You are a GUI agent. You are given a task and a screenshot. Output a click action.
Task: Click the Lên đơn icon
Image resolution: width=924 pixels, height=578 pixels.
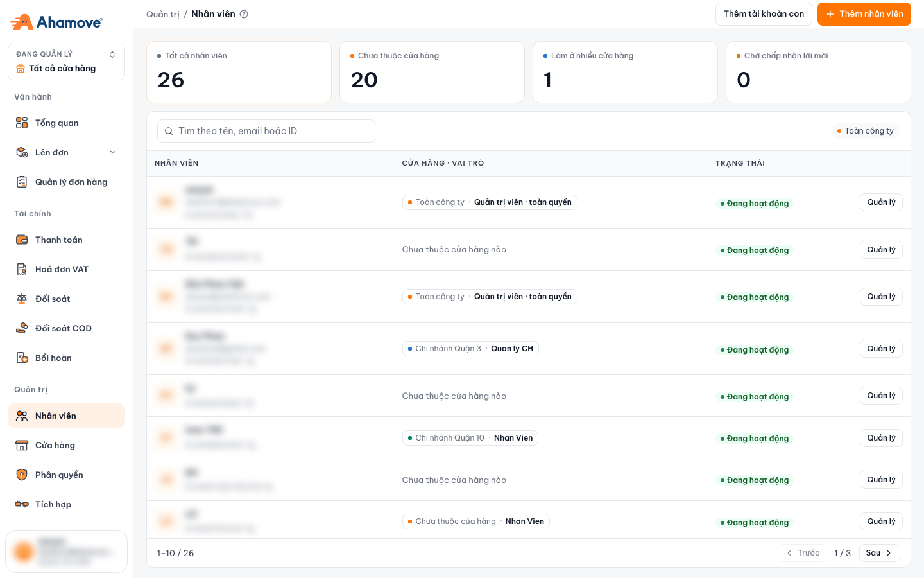point(22,152)
